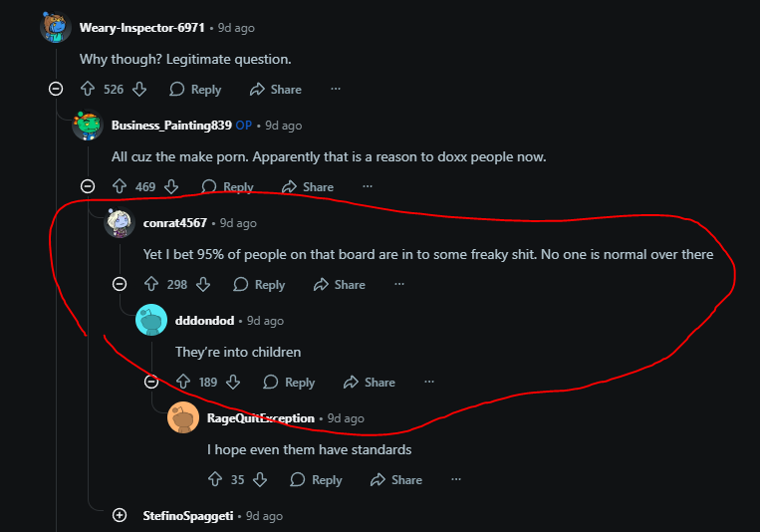Collapse Business_Painting839's reply thread
Viewport: 760px width, 532px height.
(88, 186)
